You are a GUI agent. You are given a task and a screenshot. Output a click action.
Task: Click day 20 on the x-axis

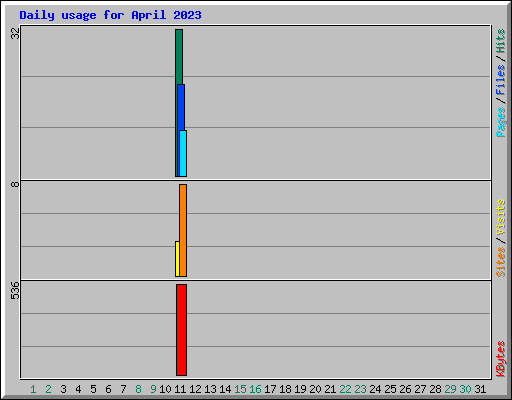pyautogui.click(x=315, y=389)
